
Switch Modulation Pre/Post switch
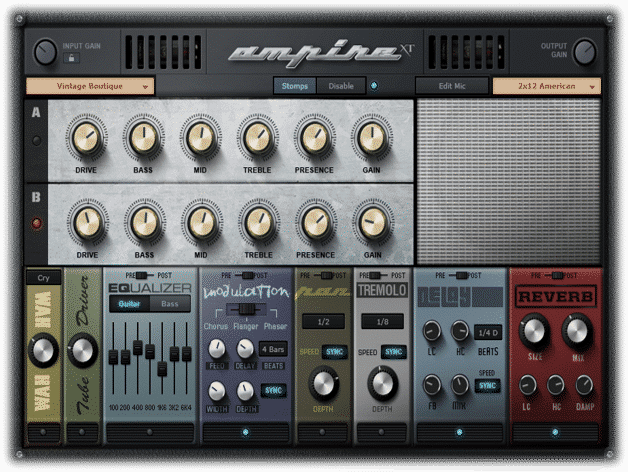247,275
